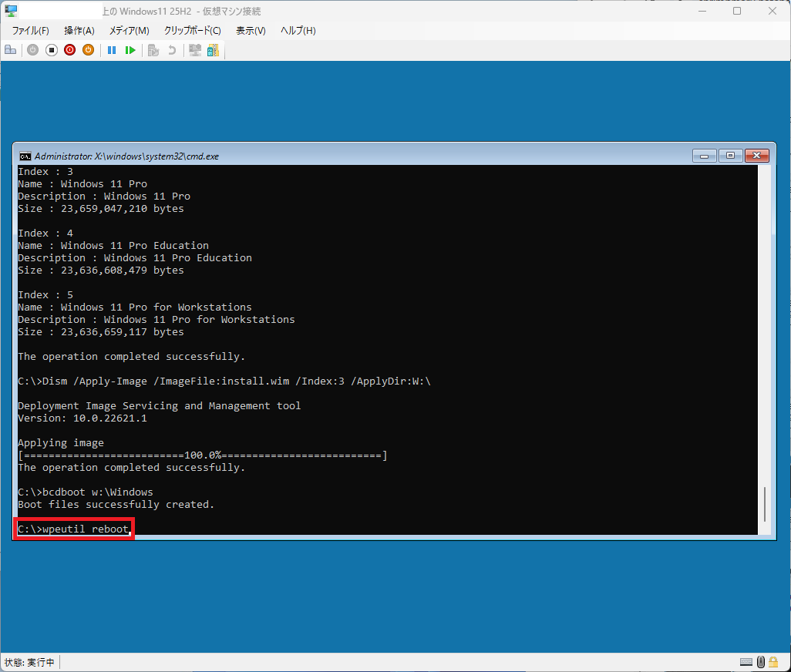This screenshot has height=672, width=791.
Task: Click the cmd.exe window title bar text
Action: (126, 156)
